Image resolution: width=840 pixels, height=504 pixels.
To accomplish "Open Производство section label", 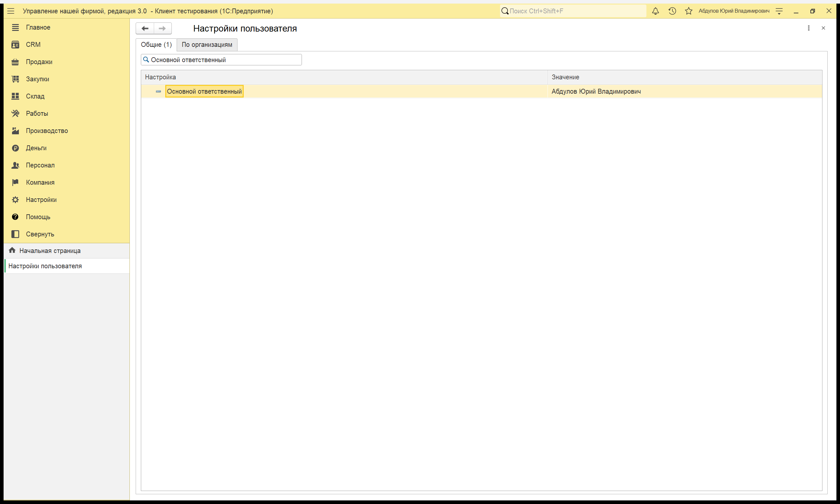I will pos(47,131).
